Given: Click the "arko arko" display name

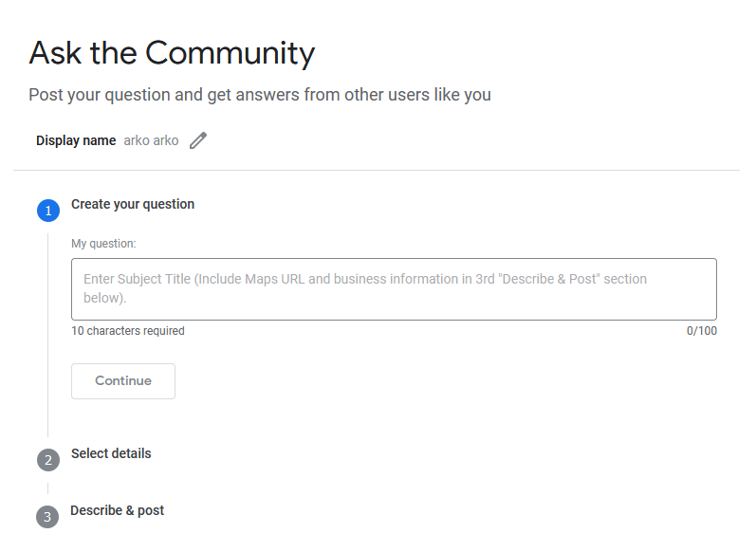Looking at the screenshot, I should (151, 140).
